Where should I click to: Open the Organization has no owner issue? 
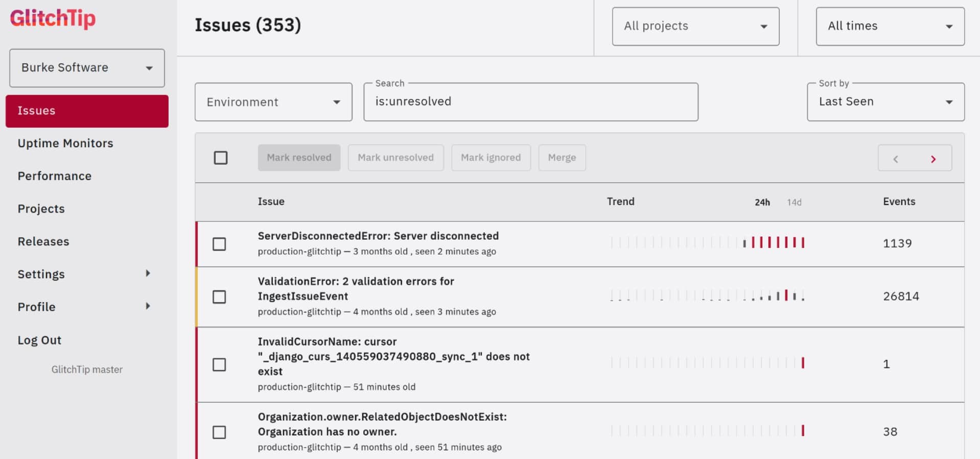pos(382,424)
